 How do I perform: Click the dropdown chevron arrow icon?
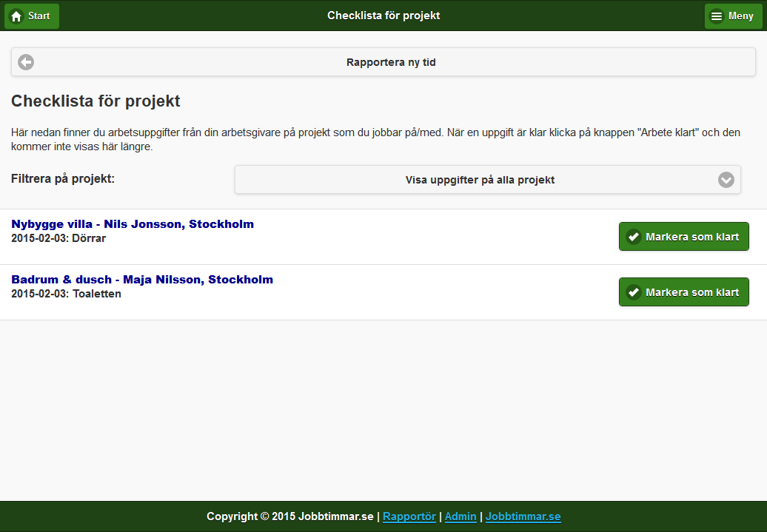pyautogui.click(x=726, y=180)
